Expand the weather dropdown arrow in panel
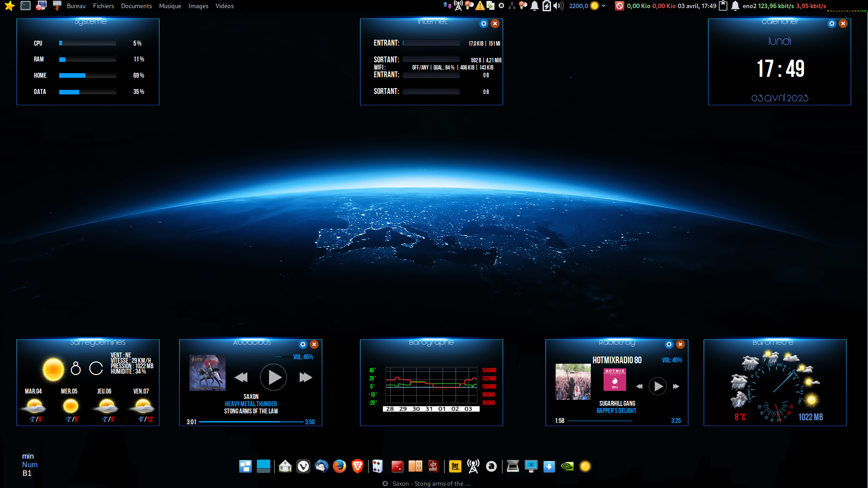Image resolution: width=868 pixels, height=488 pixels. [x=604, y=6]
